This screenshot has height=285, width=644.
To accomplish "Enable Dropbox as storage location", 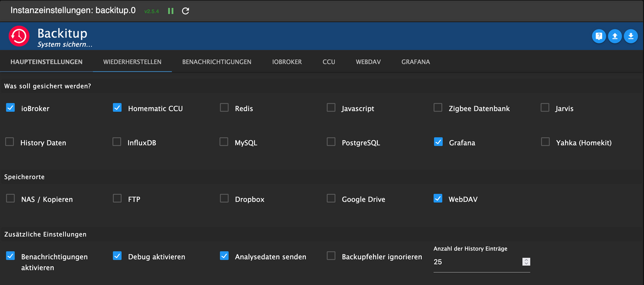I will pyautogui.click(x=224, y=199).
